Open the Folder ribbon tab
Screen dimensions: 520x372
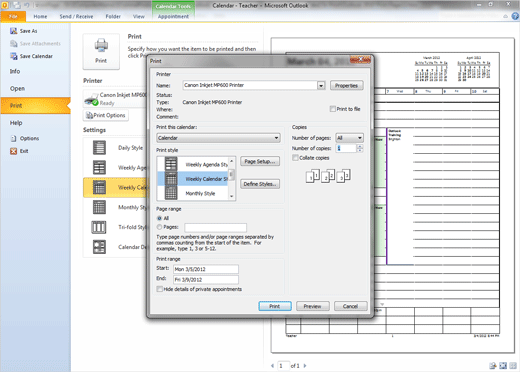113,16
